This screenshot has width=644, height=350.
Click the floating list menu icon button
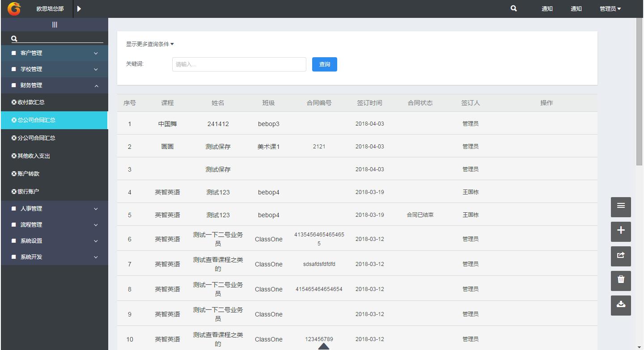click(x=621, y=206)
